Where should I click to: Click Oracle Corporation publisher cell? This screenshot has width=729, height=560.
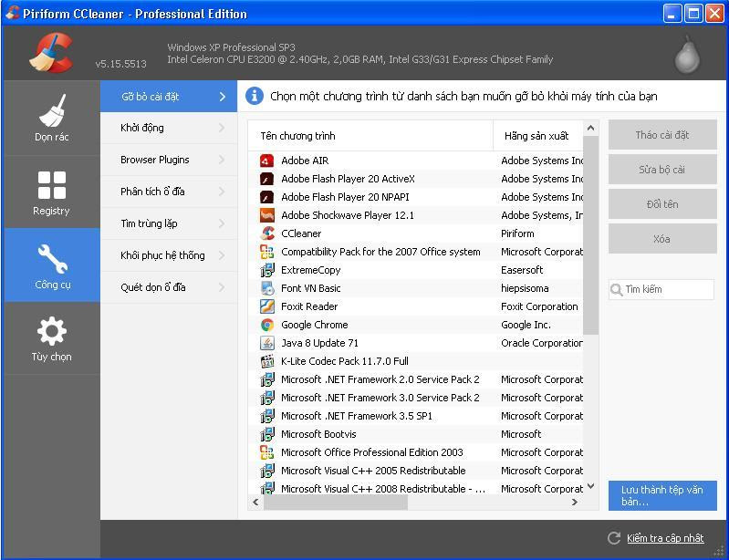[542, 343]
